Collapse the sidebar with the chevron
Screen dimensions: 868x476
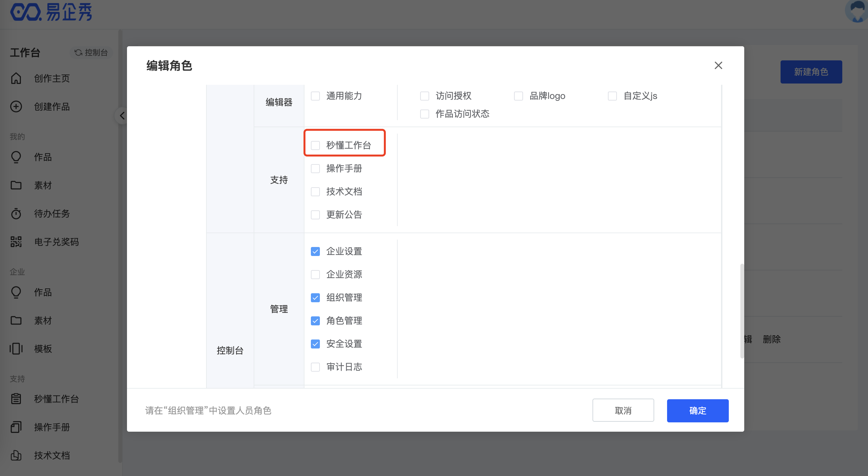(x=122, y=115)
